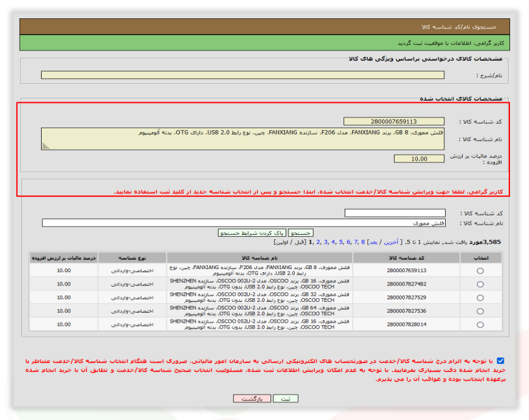The image size is (529, 420).
Task: Click the "انتخاب" column header
Action: [481, 258]
